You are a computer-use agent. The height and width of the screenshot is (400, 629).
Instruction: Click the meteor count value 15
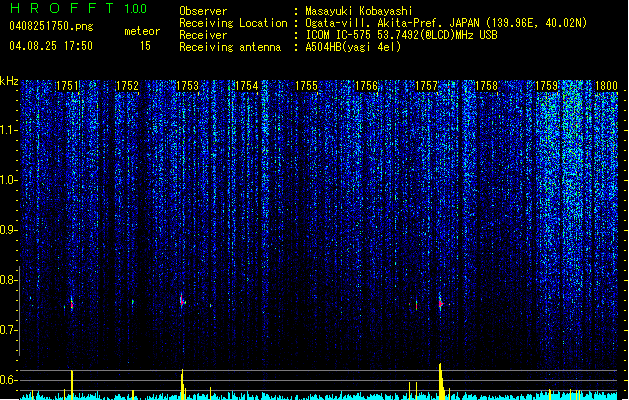pyautogui.click(x=145, y=46)
